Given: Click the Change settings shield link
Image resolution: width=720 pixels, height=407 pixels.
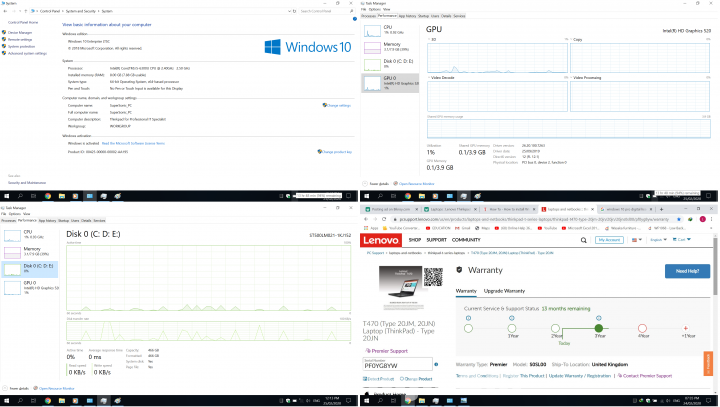Looking at the screenshot, I should click(337, 105).
